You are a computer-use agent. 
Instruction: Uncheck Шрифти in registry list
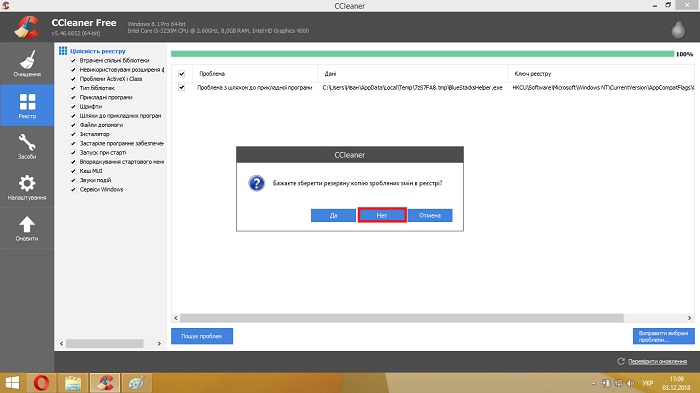[73, 106]
